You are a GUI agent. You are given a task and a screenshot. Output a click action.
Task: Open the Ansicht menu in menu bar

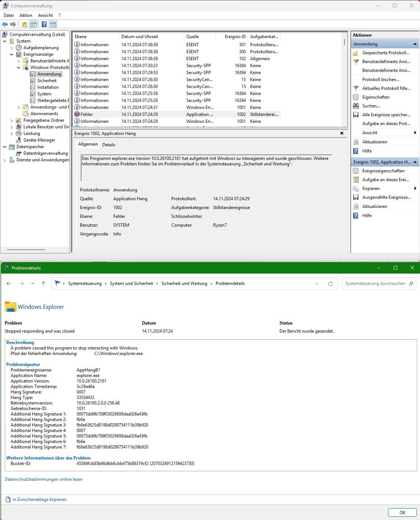click(x=45, y=15)
